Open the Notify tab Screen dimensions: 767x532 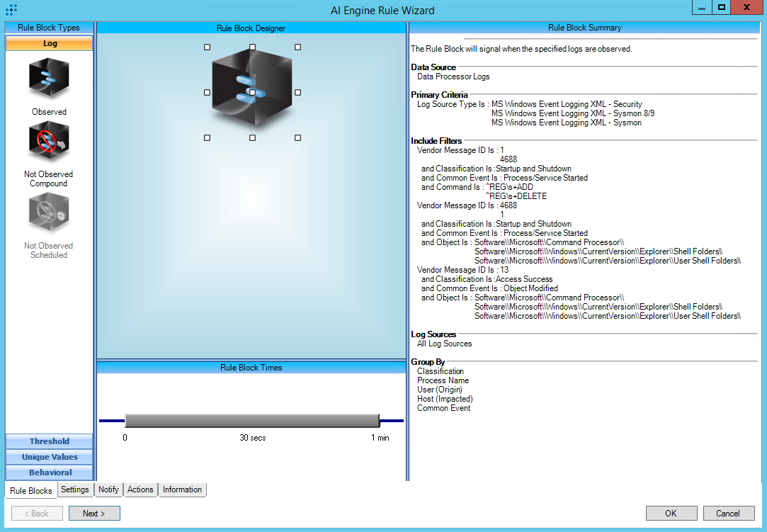coord(108,489)
